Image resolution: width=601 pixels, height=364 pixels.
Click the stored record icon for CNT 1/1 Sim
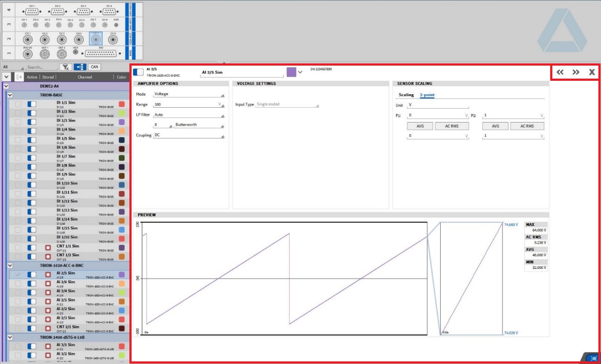click(48, 248)
